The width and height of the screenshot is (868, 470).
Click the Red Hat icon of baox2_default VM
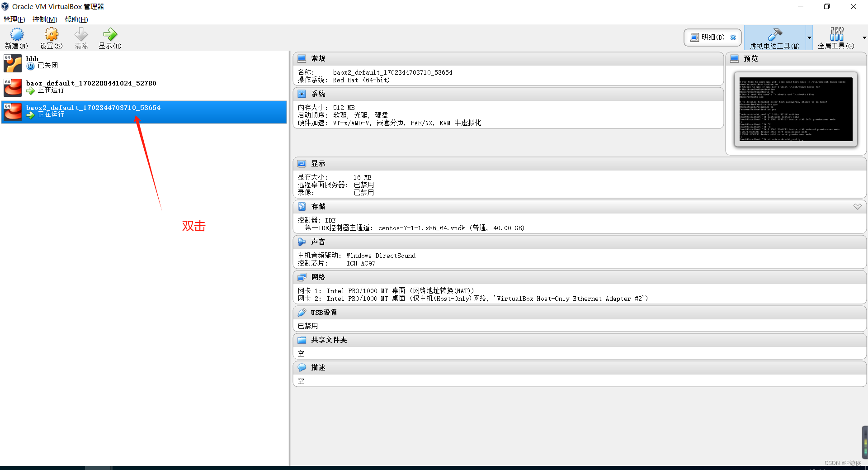pos(13,112)
